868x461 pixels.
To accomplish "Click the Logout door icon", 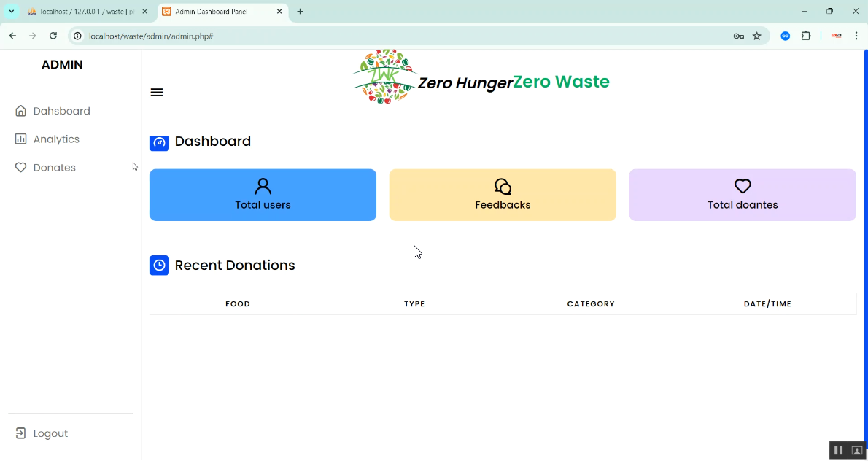I will (20, 433).
